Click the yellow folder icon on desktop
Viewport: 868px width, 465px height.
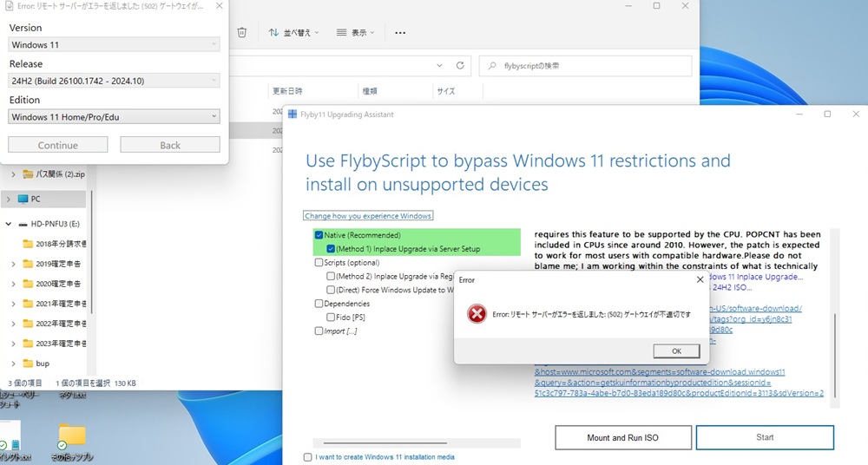[x=72, y=434]
